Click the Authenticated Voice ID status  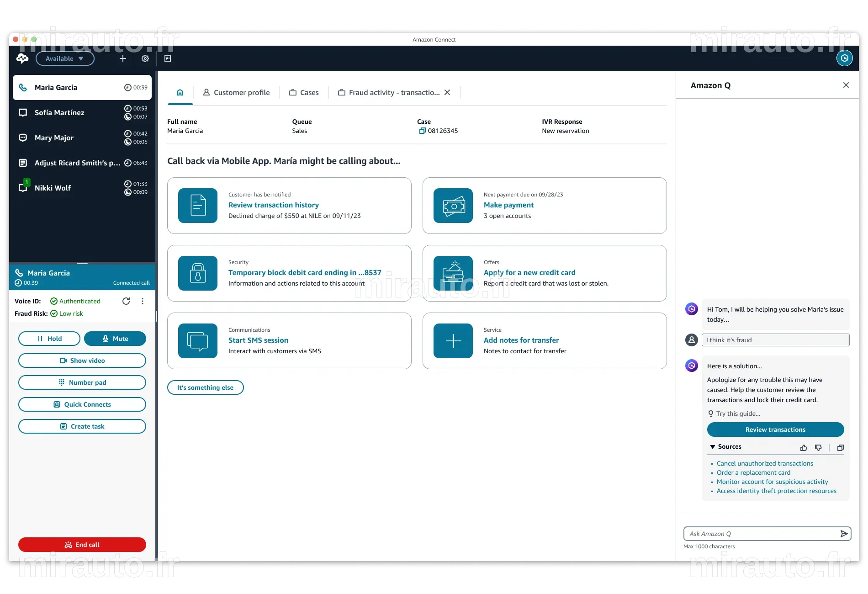(x=75, y=301)
